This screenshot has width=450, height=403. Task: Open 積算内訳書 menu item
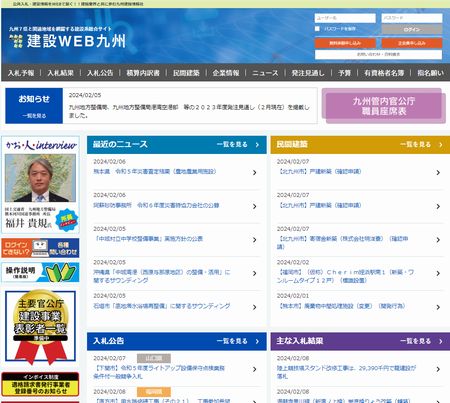pyautogui.click(x=143, y=73)
